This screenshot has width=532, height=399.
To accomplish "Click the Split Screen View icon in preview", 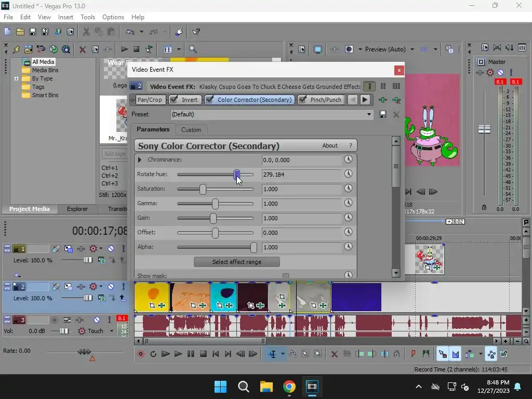I will tap(349, 49).
